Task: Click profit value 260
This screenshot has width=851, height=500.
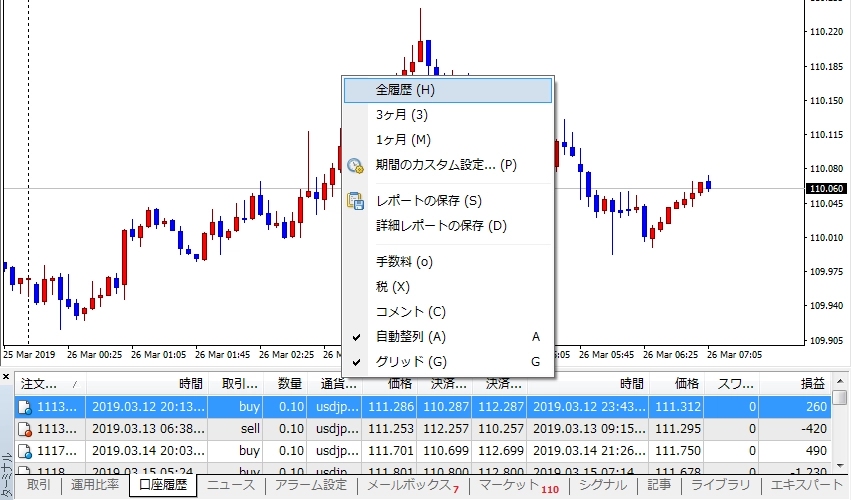Action: (x=816, y=407)
